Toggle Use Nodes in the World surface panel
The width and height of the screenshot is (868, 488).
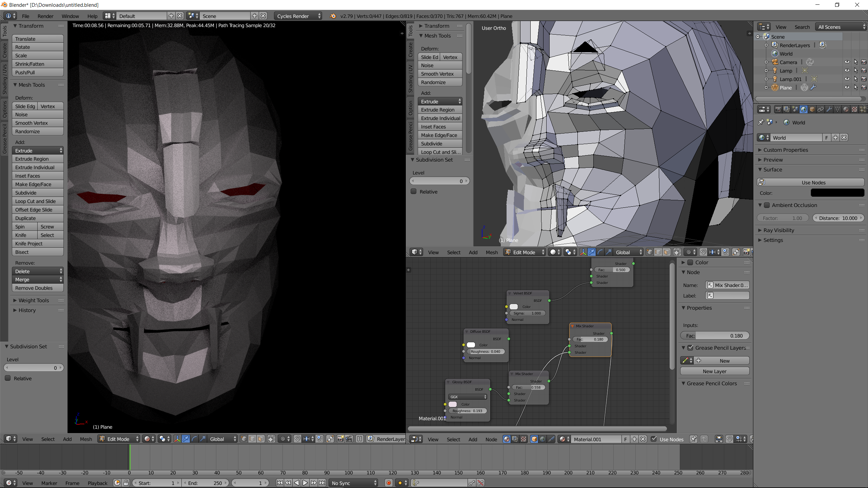click(812, 182)
